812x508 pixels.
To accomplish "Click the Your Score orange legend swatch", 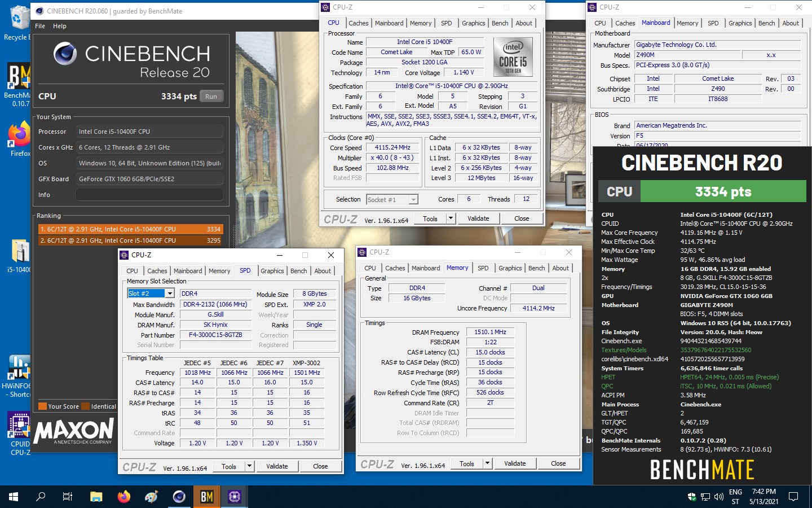I will [x=42, y=406].
